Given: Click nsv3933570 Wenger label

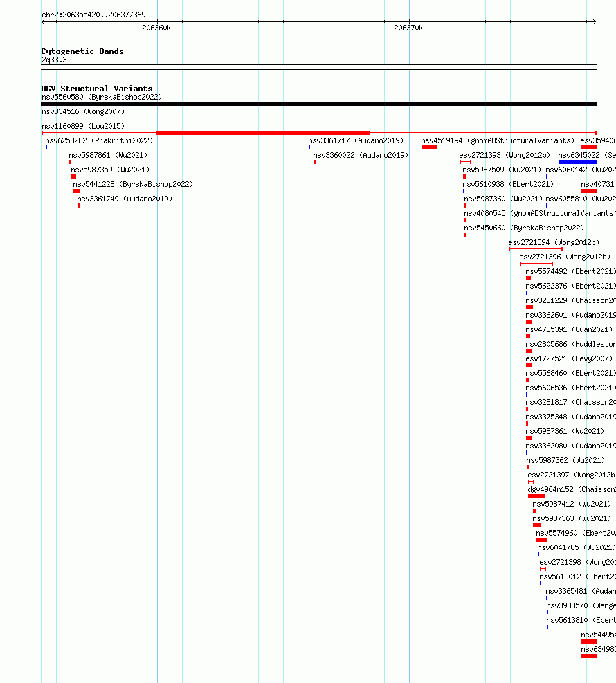Looking at the screenshot, I should coord(581,605).
